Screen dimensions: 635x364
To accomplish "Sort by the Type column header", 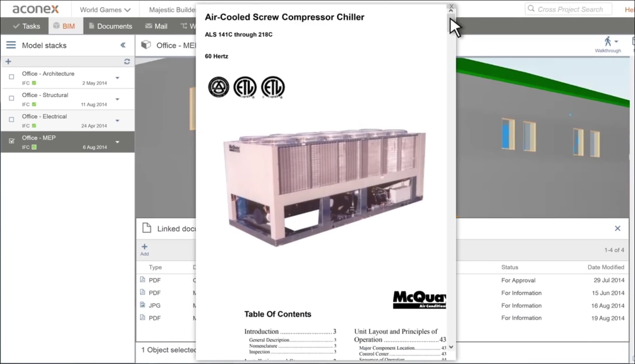I will coord(155,267).
